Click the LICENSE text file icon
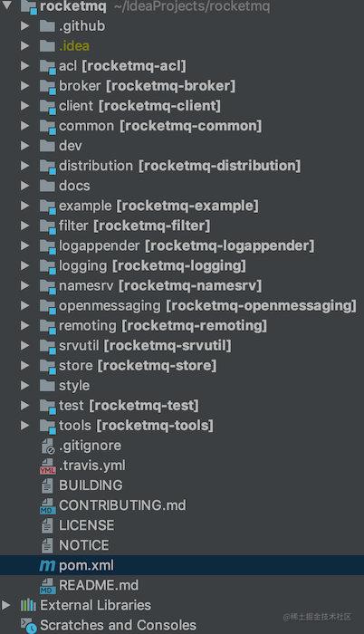 (x=47, y=525)
